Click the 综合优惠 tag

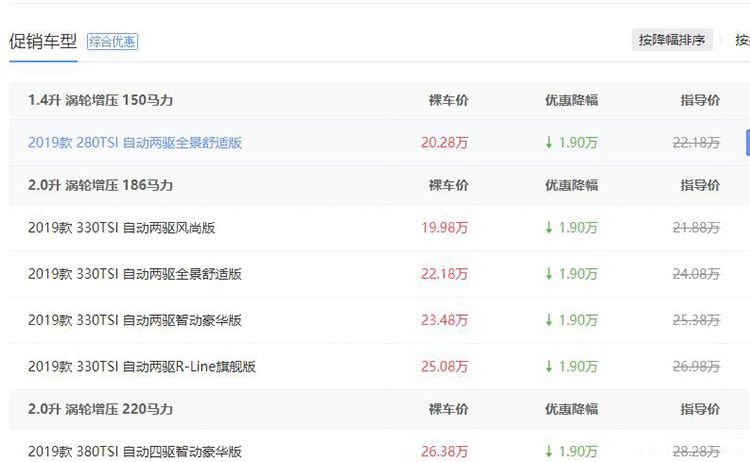(x=112, y=42)
